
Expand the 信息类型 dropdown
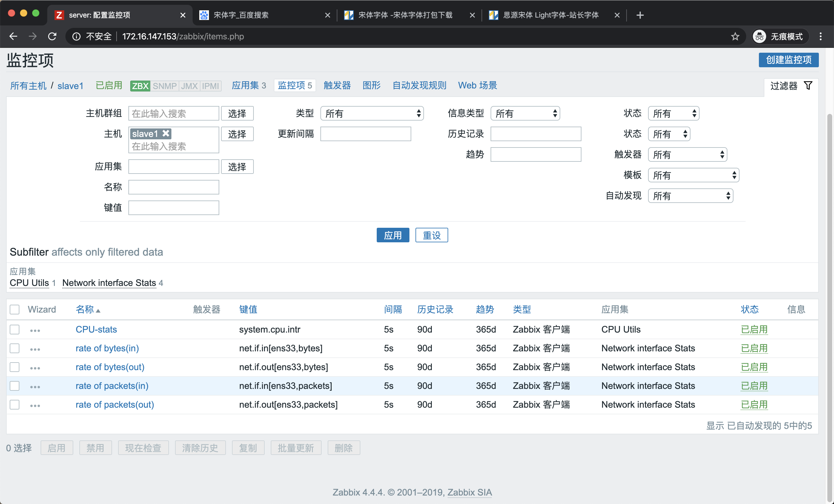(x=525, y=113)
